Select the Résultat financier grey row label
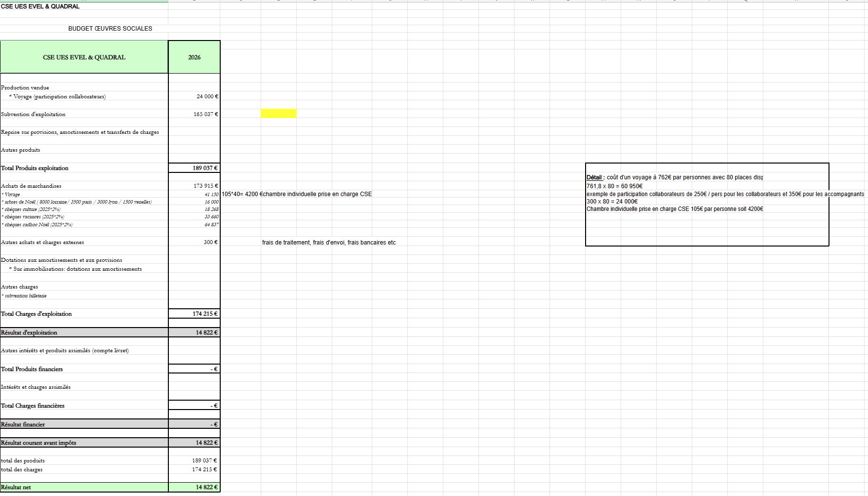868x496 pixels. [23, 424]
